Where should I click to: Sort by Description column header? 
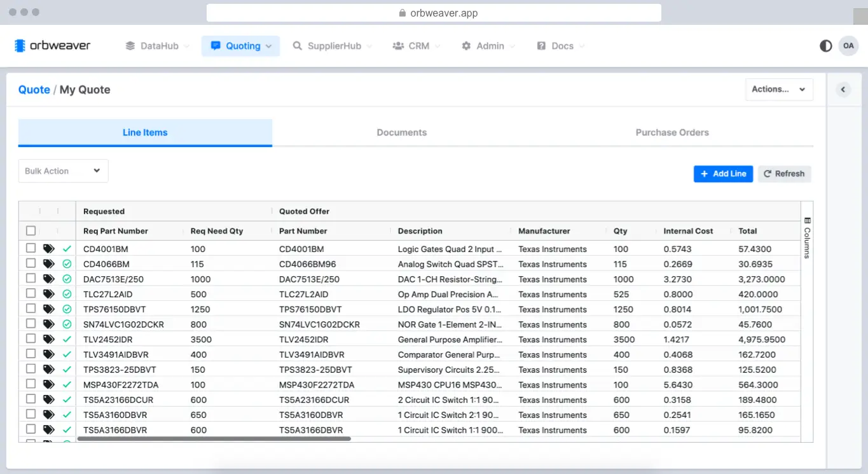tap(420, 231)
